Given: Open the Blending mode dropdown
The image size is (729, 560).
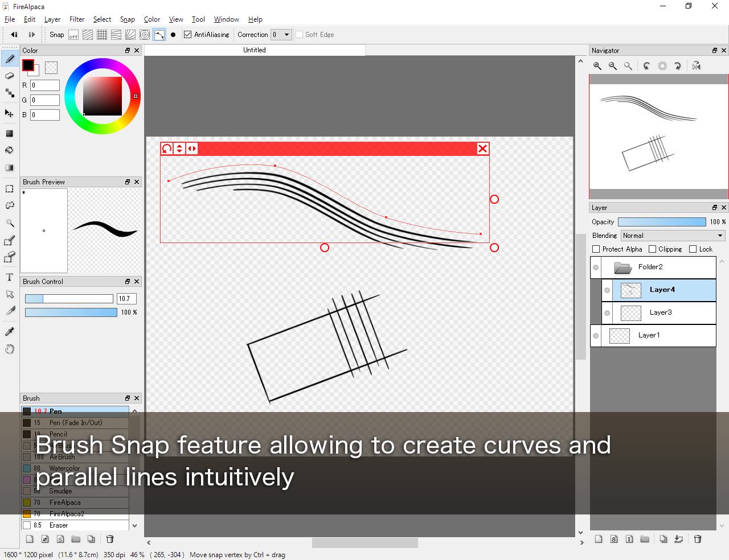Looking at the screenshot, I should (673, 236).
